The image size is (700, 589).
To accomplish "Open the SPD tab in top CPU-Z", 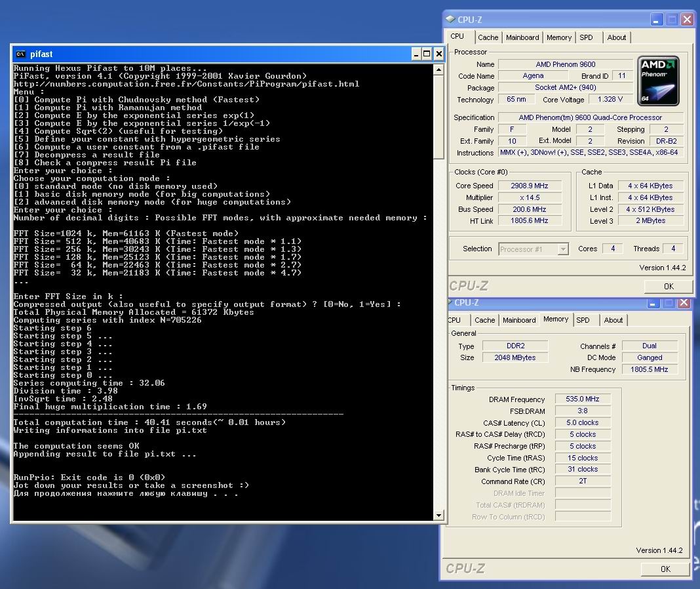I will coord(586,37).
